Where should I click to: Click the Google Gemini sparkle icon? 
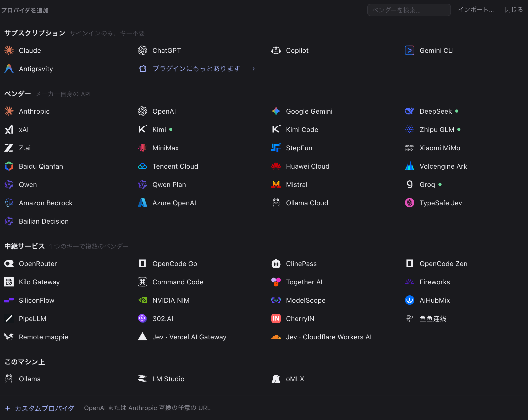276,111
